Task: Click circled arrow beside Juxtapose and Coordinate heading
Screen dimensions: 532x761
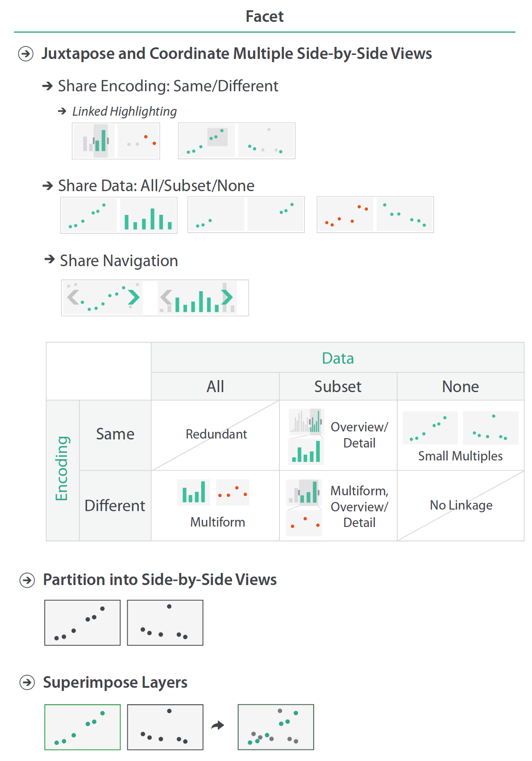Action: coord(25,54)
